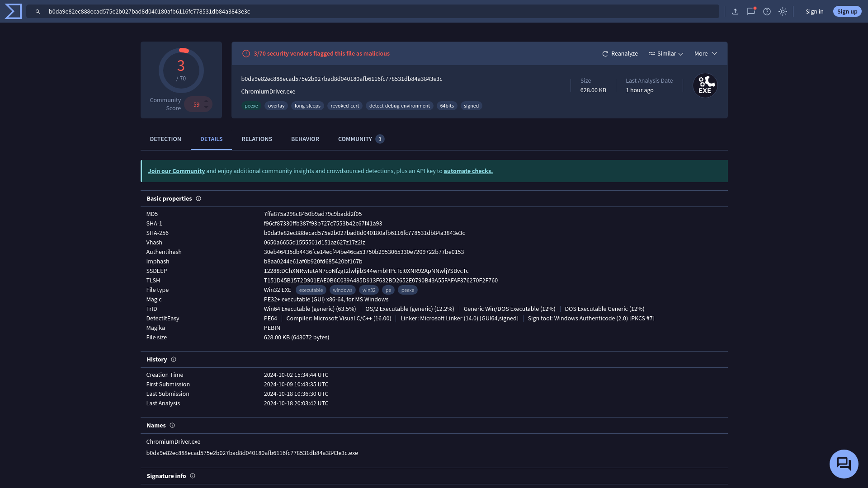Click the Vhash value
This screenshot has width=868, height=488.
(x=315, y=243)
